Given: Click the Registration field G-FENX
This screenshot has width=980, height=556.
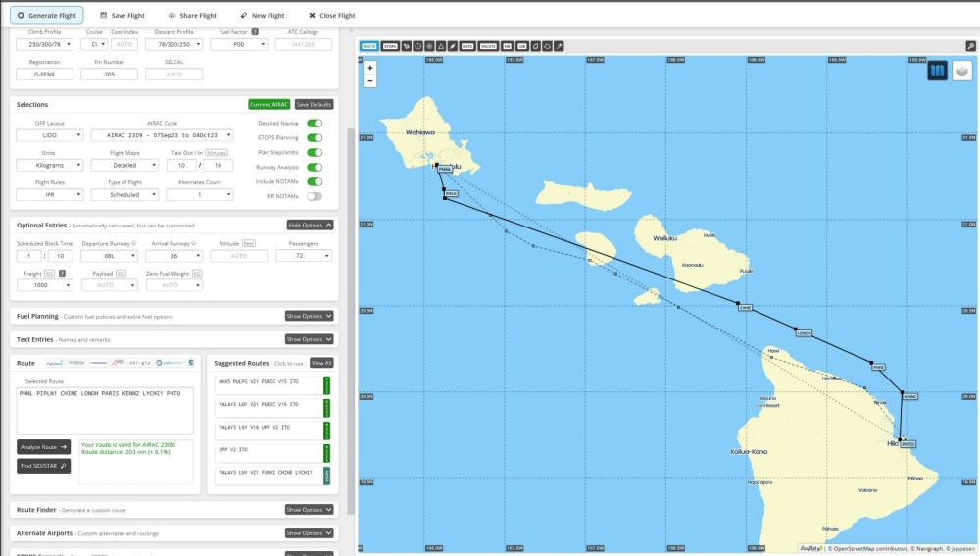Looking at the screenshot, I should tap(44, 74).
